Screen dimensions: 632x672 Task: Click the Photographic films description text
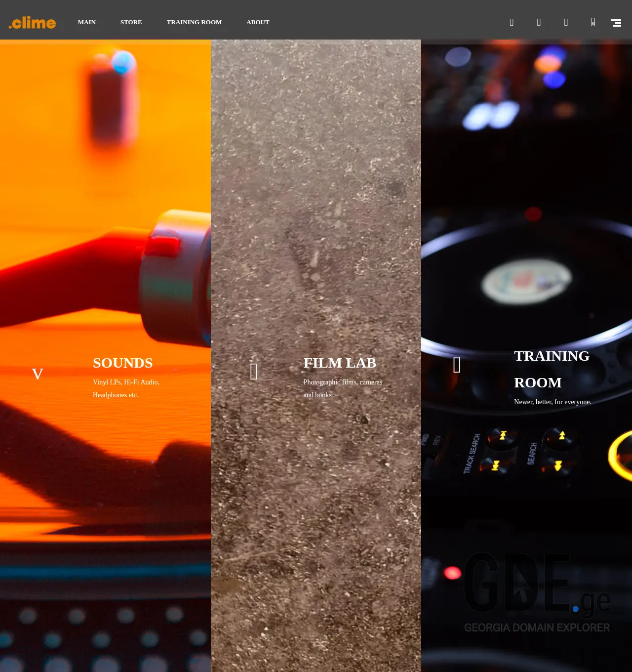pyautogui.click(x=343, y=388)
